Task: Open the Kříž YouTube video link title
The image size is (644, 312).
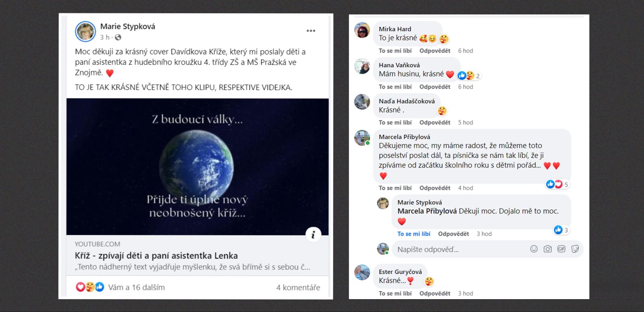Action: click(x=156, y=256)
